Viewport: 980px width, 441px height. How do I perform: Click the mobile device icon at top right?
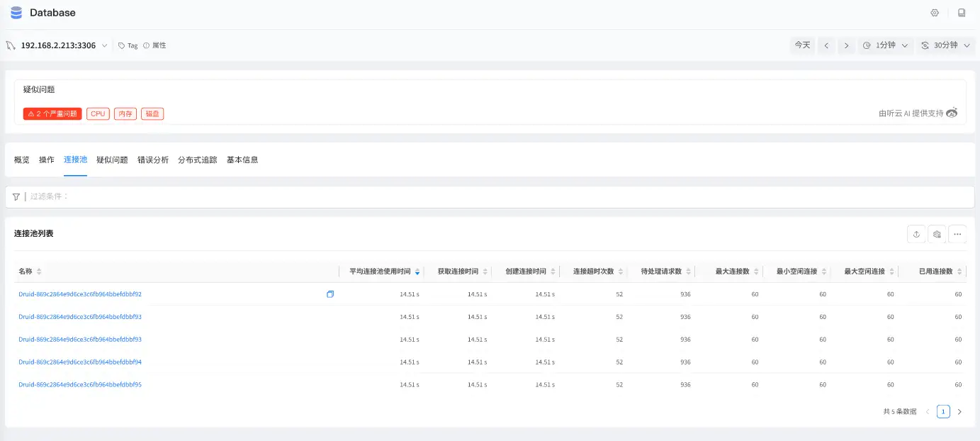click(961, 12)
